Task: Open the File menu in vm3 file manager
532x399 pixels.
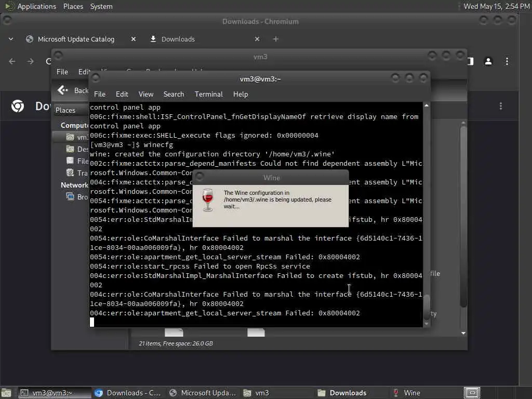Action: coord(62,72)
